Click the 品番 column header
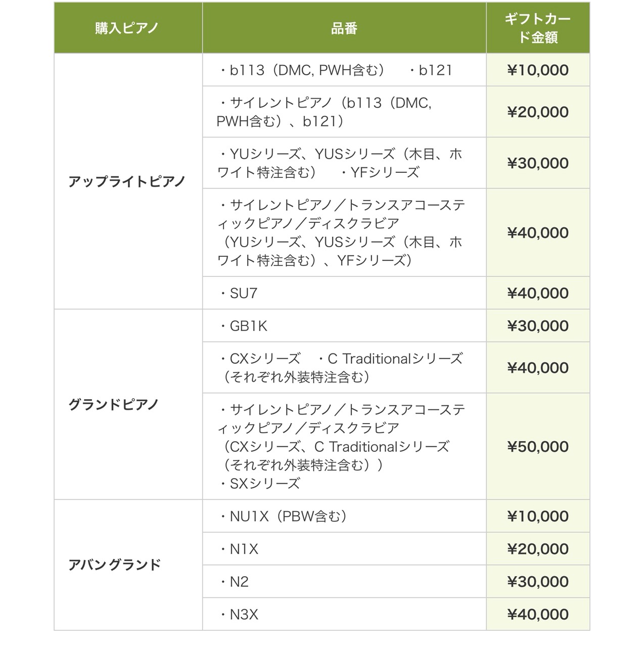 point(344,28)
